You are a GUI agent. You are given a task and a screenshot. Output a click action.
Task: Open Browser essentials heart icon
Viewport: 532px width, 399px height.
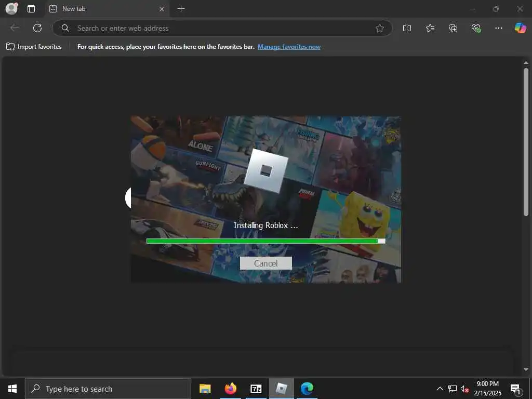476,28
